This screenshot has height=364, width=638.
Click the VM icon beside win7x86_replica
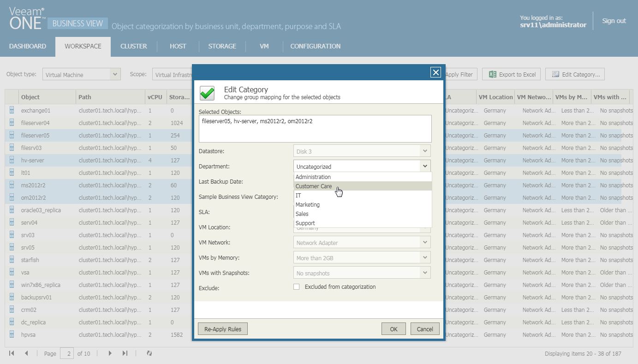point(12,285)
